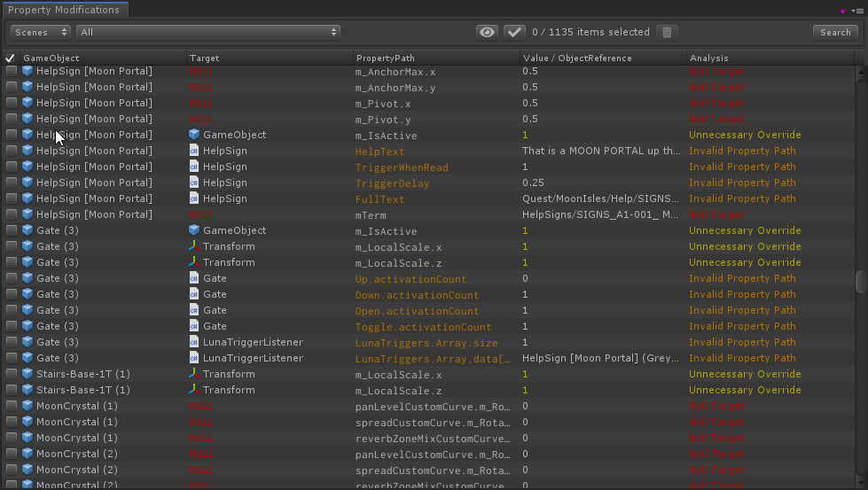868x490 pixels.
Task: Click the trash delete icon
Action: pos(667,32)
